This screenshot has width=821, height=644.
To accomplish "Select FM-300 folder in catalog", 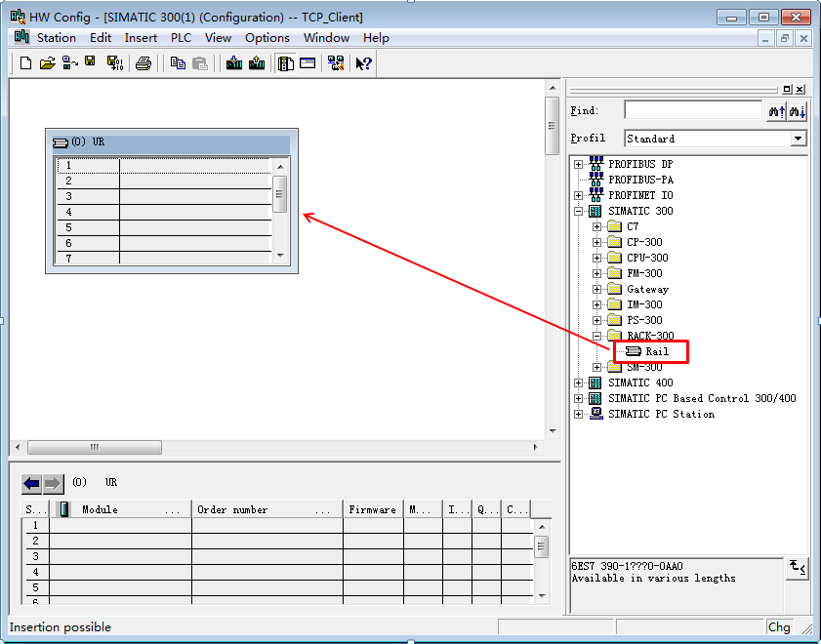I will click(x=644, y=273).
